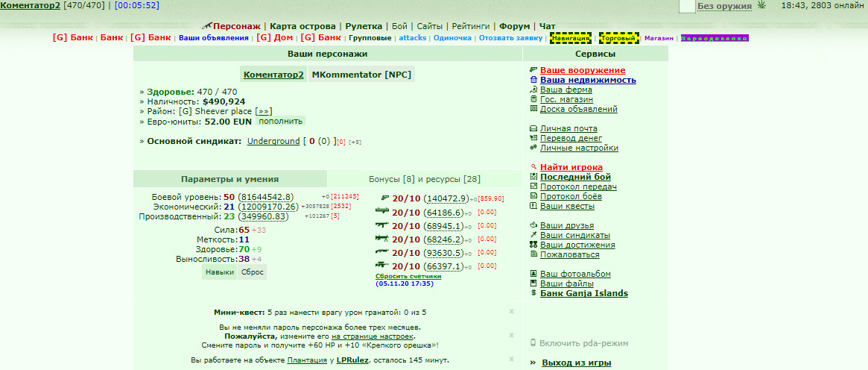Click the Протокол боёв link
Image resolution: width=868 pixels, height=370 pixels.
[571, 196]
